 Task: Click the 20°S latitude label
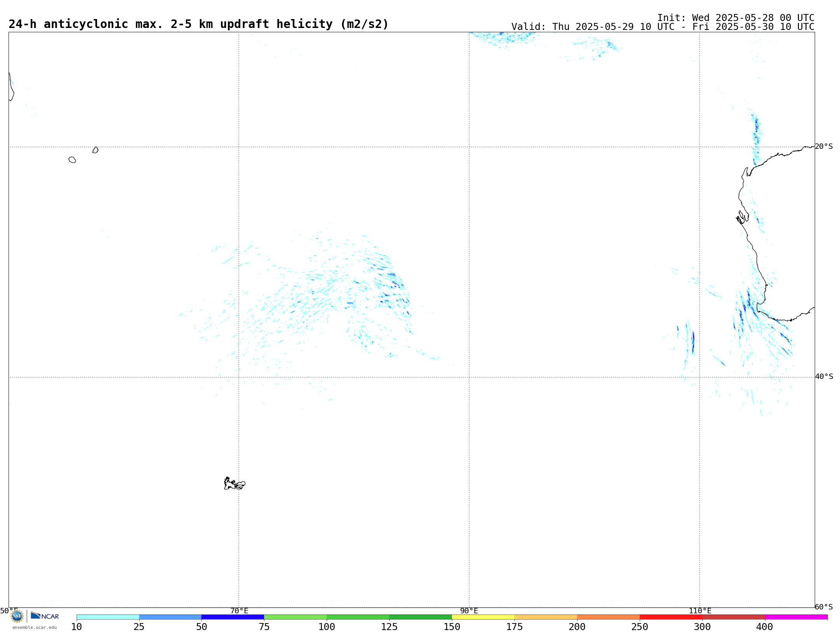(824, 147)
